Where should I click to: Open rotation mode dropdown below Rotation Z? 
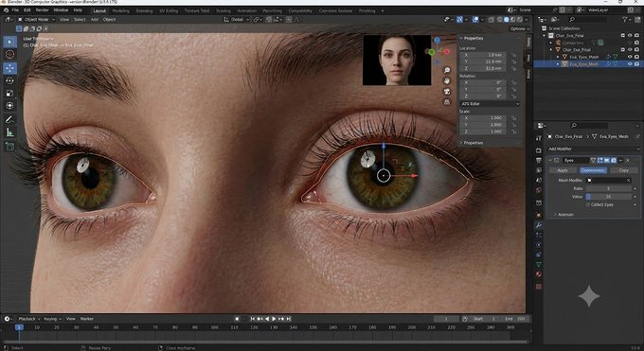pyautogui.click(x=490, y=104)
